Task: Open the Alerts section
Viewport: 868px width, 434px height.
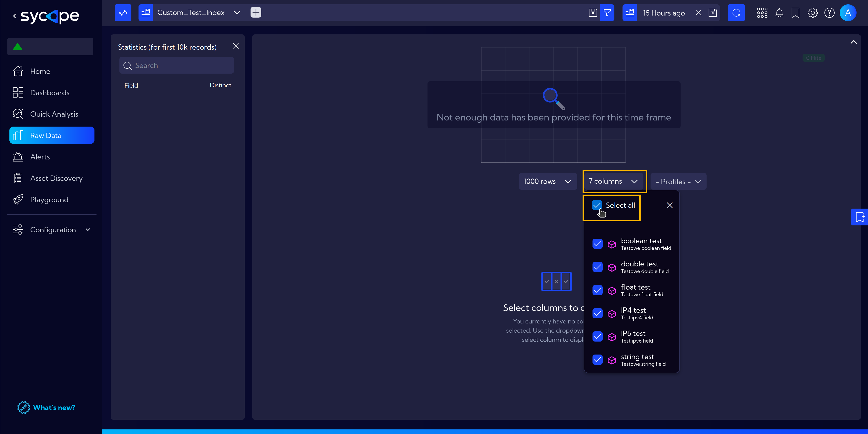Action: click(52, 157)
